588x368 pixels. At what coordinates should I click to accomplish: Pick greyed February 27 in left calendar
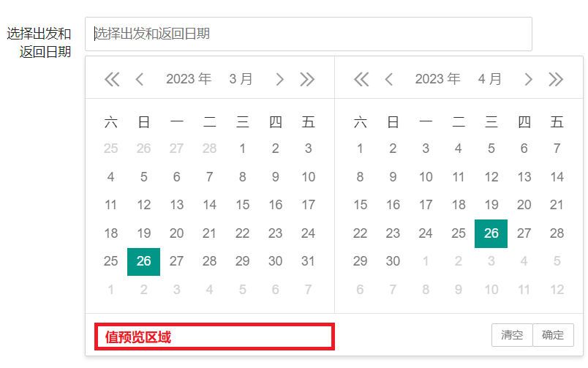177,149
